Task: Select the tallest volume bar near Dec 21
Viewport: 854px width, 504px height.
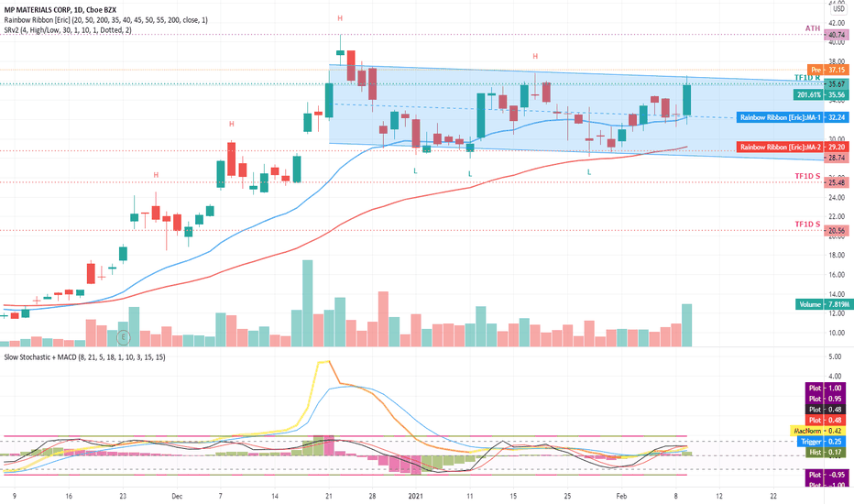Action: pos(308,303)
